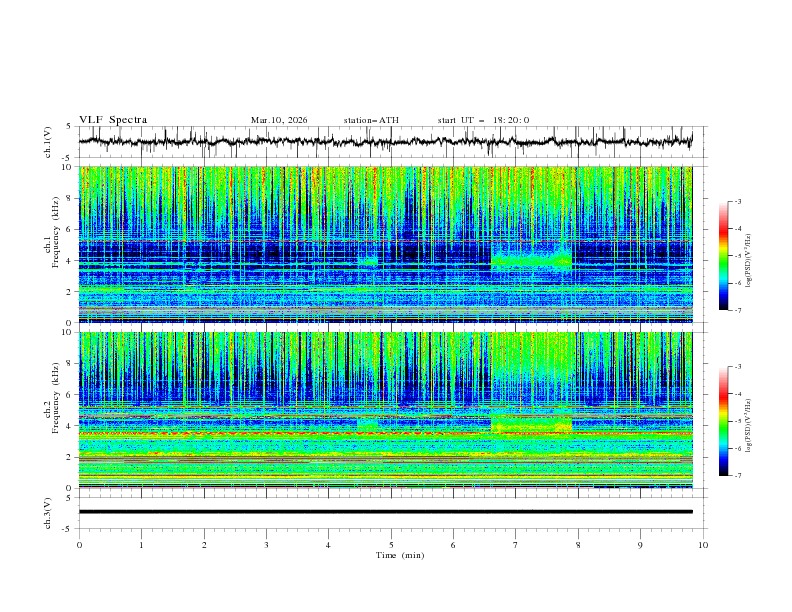Click the "-4" tick on lower color bar
This screenshot has height=612, width=792.
[737, 394]
